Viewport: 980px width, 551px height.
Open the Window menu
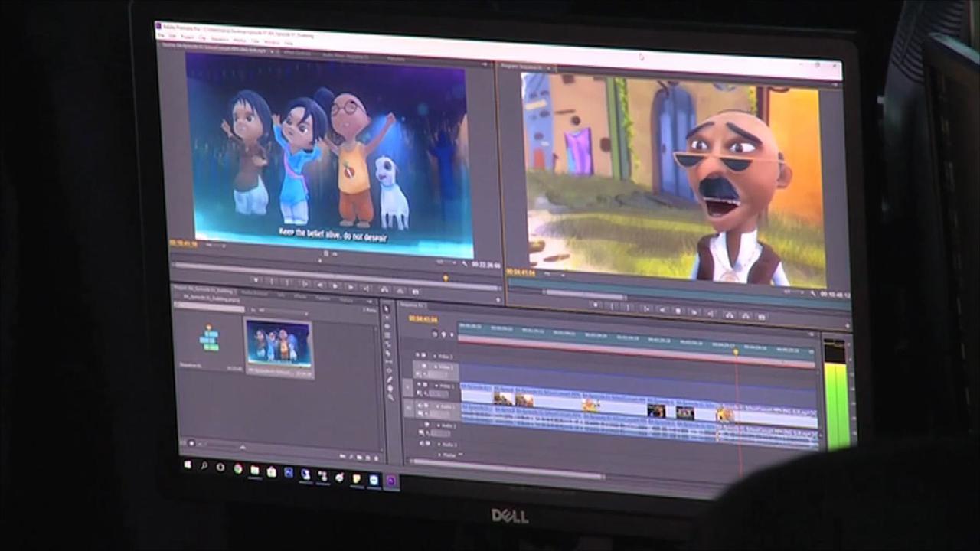pos(272,42)
